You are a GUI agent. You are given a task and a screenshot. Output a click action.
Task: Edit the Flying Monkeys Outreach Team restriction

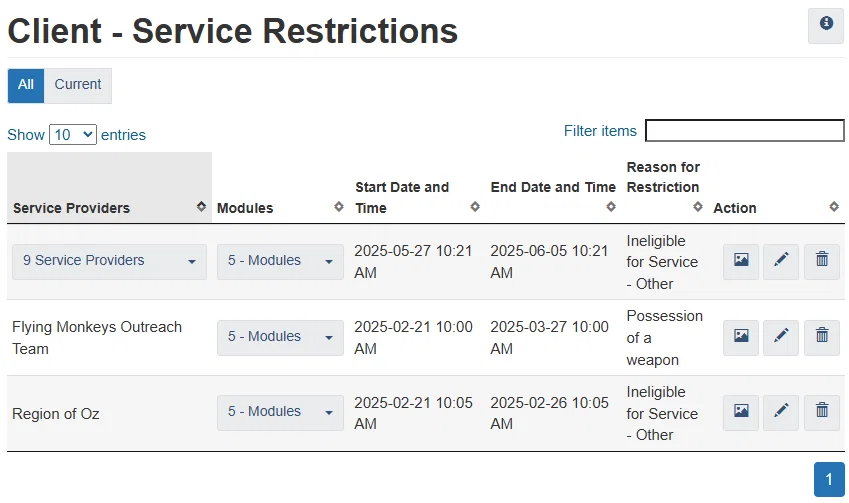(781, 337)
